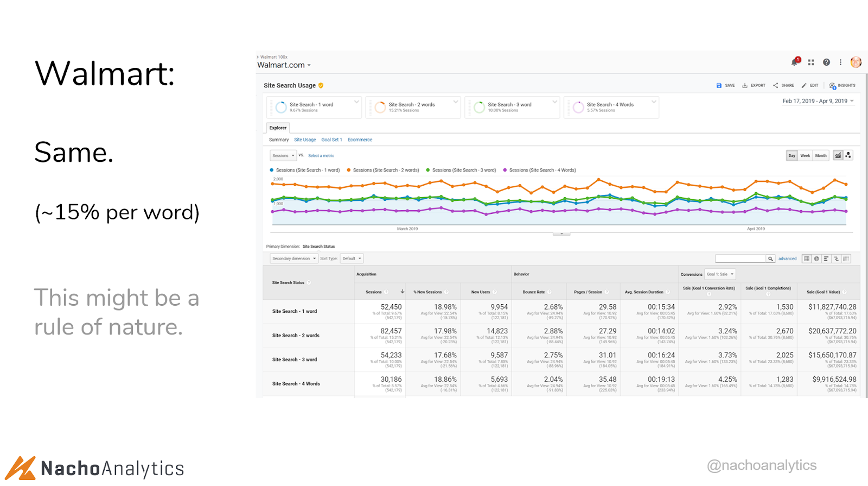Select the Comparison view
Screen dimensions: 868x486
836,259
